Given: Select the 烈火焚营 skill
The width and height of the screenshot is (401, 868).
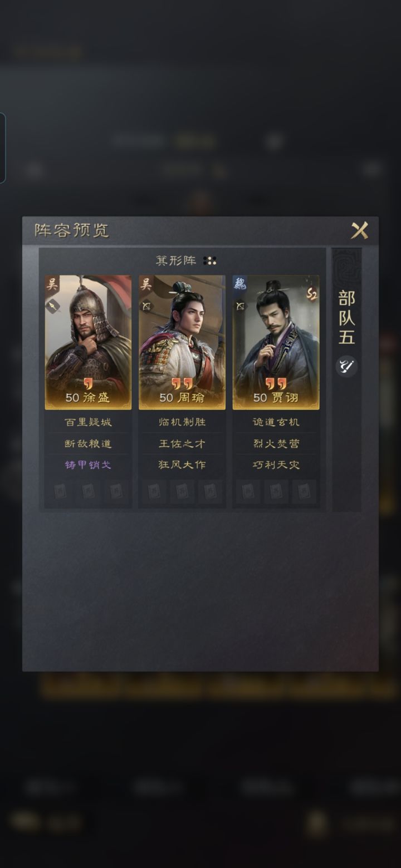Looking at the screenshot, I should click(x=276, y=443).
